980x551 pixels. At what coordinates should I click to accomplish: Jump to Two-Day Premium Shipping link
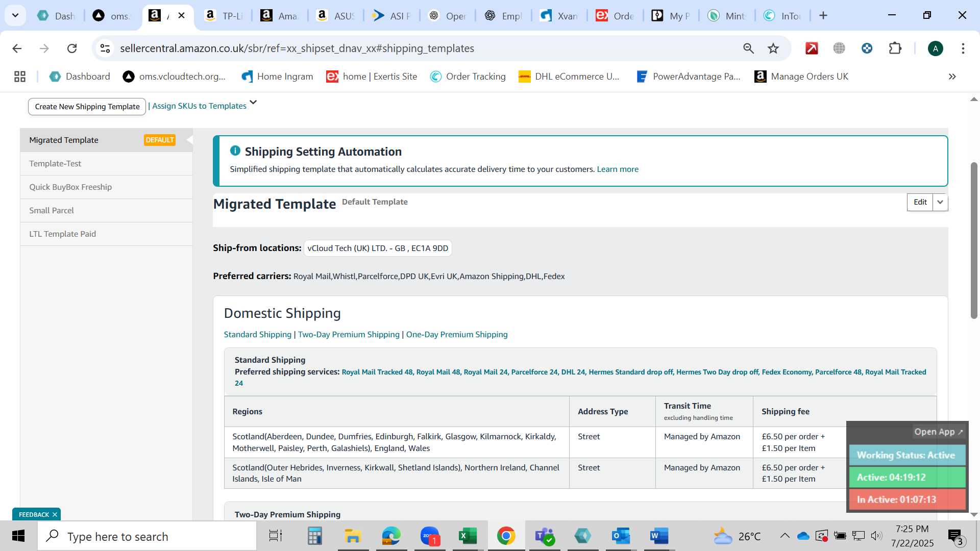point(349,335)
